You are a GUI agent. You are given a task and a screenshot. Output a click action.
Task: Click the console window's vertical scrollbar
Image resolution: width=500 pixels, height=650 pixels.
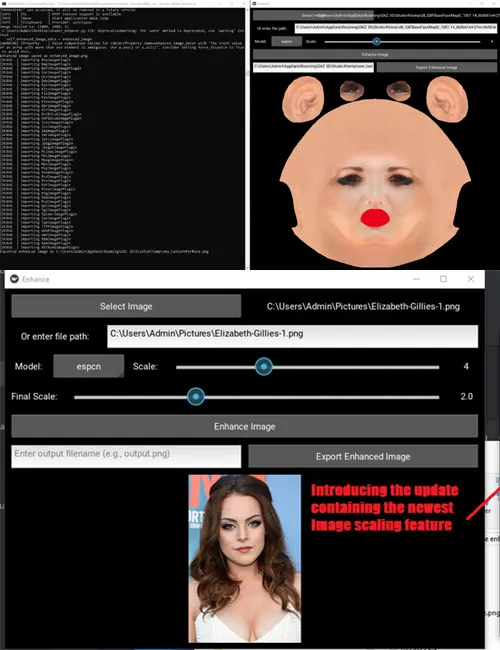coord(247,138)
